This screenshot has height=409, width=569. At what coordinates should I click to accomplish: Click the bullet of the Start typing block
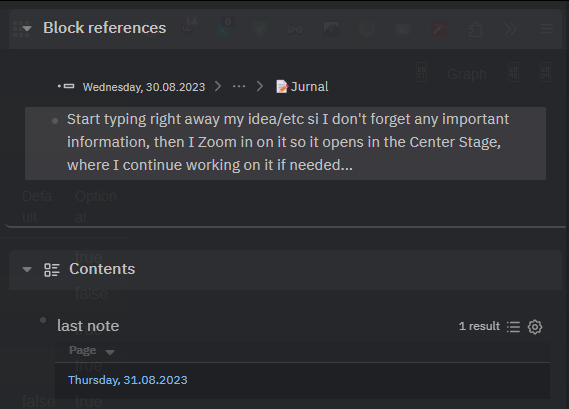[55, 121]
